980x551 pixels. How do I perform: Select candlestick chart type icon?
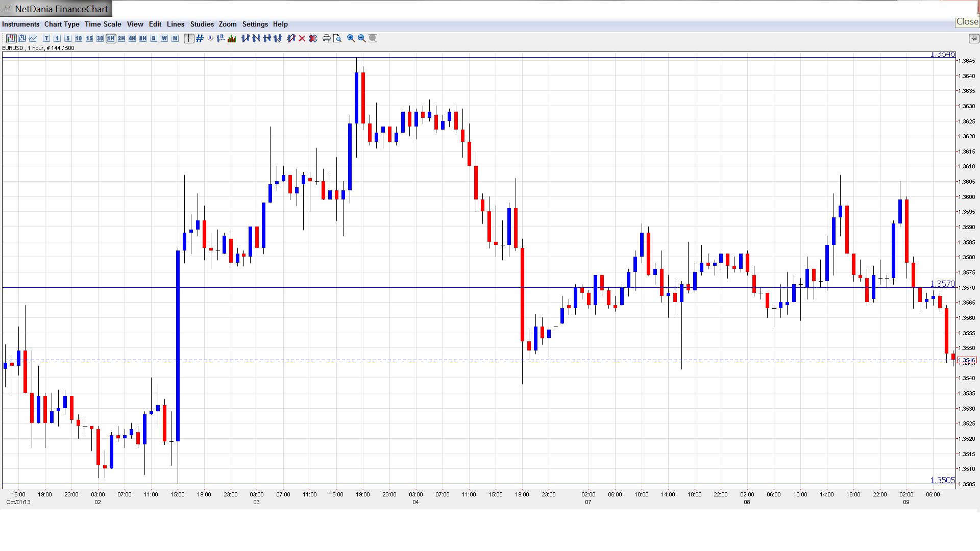[11, 38]
